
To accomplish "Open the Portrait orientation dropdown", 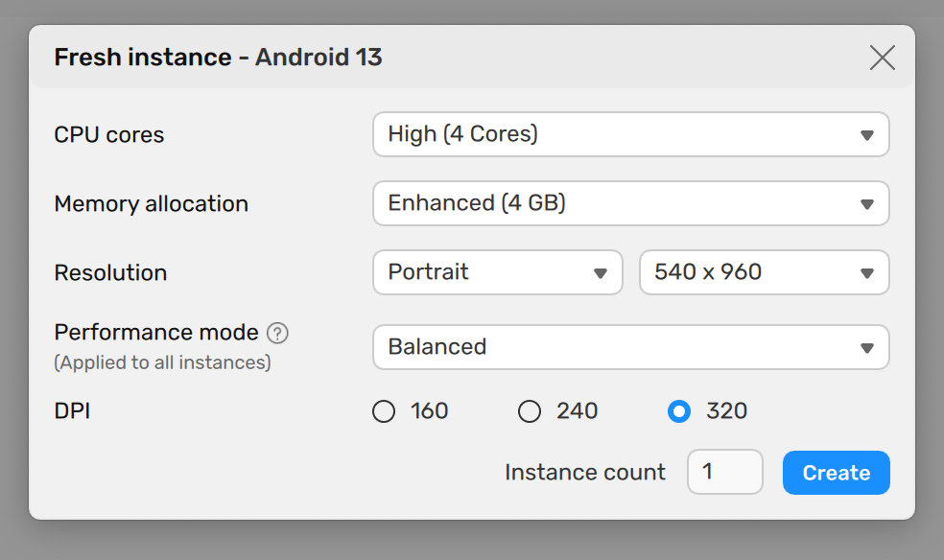I will coord(497,272).
